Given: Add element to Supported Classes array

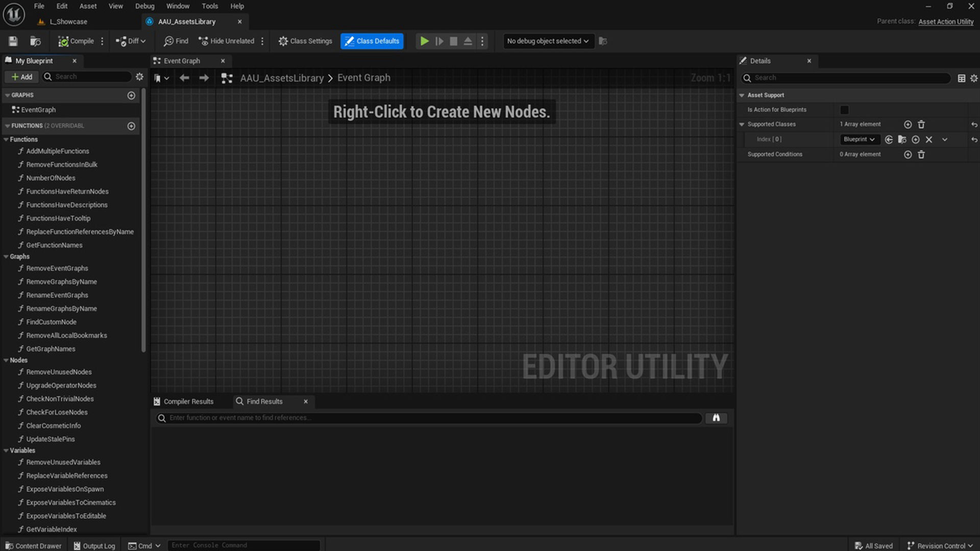Looking at the screenshot, I should tap(908, 124).
